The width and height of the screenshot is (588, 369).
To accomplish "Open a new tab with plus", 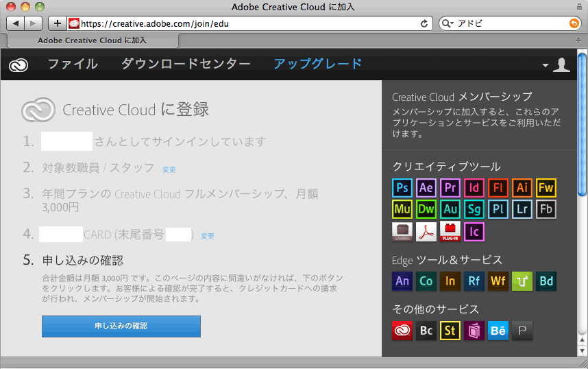I will pos(578,40).
